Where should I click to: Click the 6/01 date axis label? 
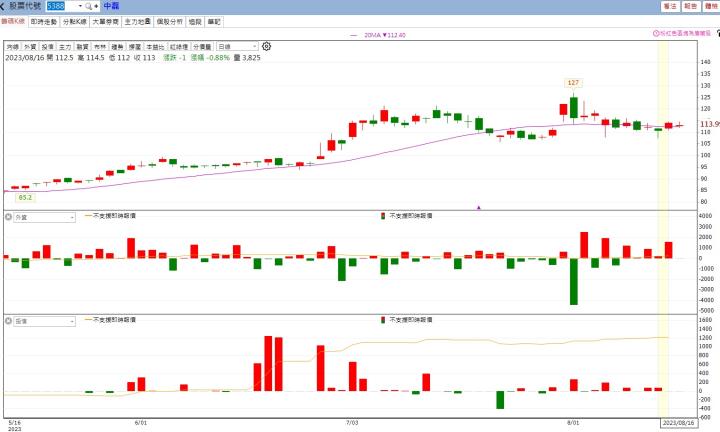pos(141,422)
